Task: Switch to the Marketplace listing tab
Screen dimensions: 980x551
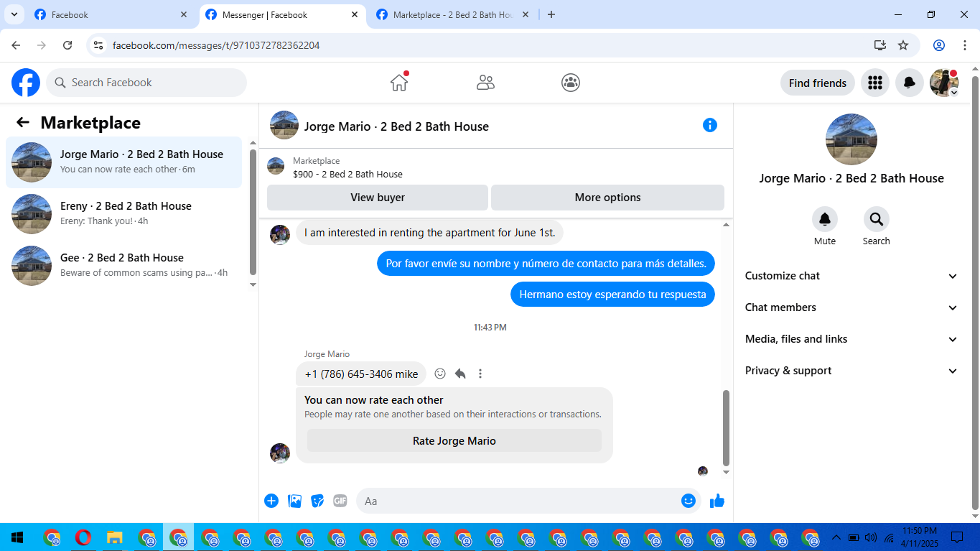Action: click(x=452, y=14)
